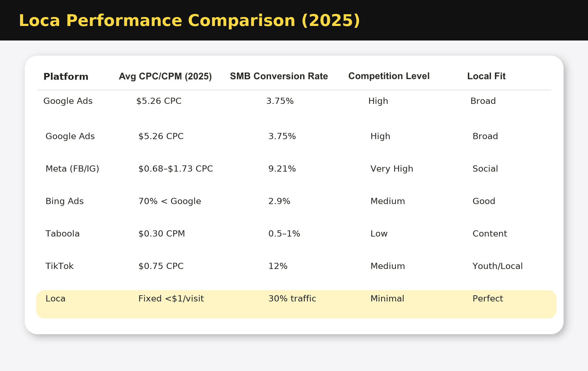Click the Taboola platform cell
This screenshot has height=371, width=588.
click(x=63, y=234)
